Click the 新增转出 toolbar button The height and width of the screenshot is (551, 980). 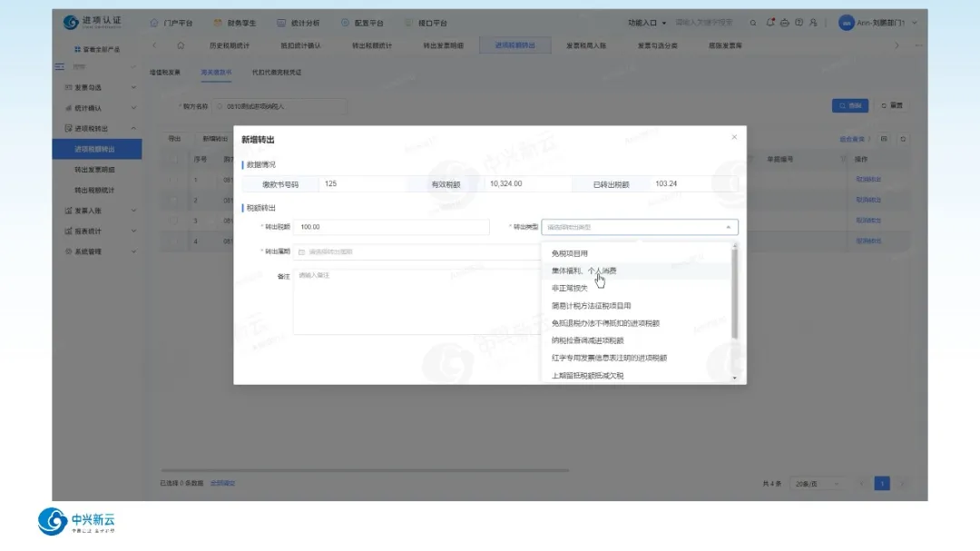click(215, 139)
